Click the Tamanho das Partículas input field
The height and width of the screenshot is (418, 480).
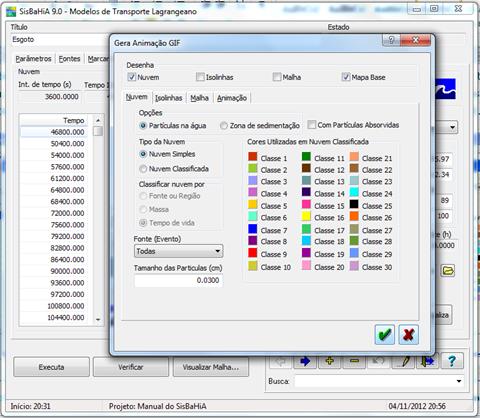pos(178,280)
